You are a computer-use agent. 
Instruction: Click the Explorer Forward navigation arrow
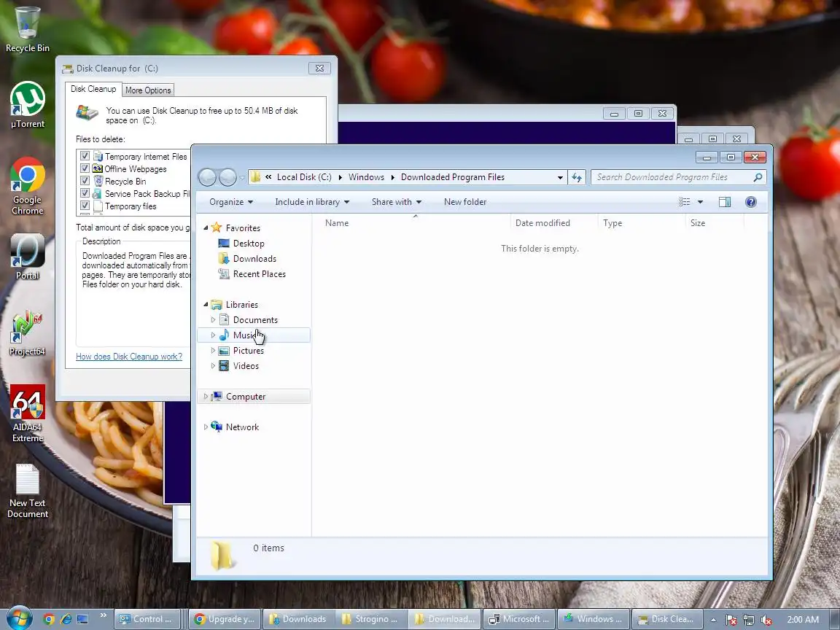(227, 177)
